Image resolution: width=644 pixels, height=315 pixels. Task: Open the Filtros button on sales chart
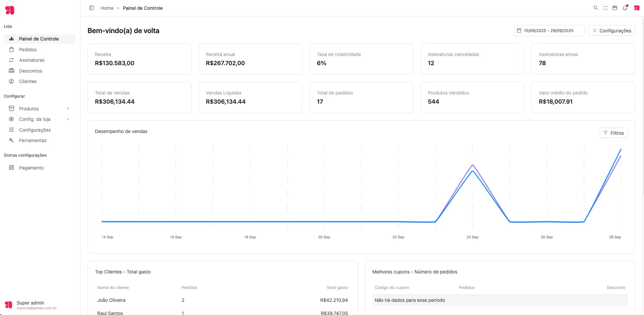pyautogui.click(x=613, y=133)
